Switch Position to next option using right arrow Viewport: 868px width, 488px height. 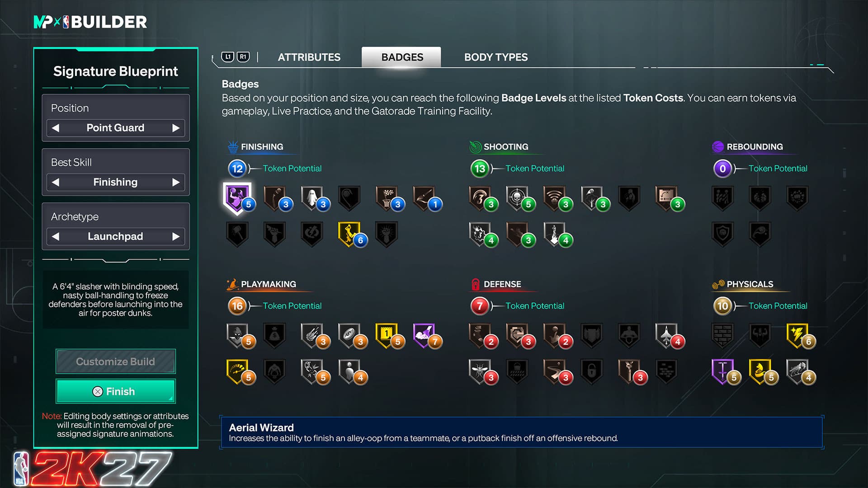pyautogui.click(x=176, y=128)
